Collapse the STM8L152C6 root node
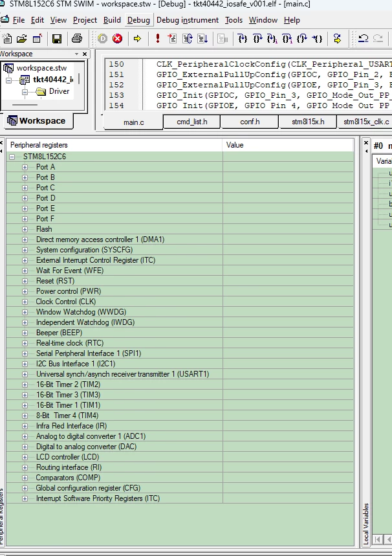392x556 pixels. click(x=12, y=157)
